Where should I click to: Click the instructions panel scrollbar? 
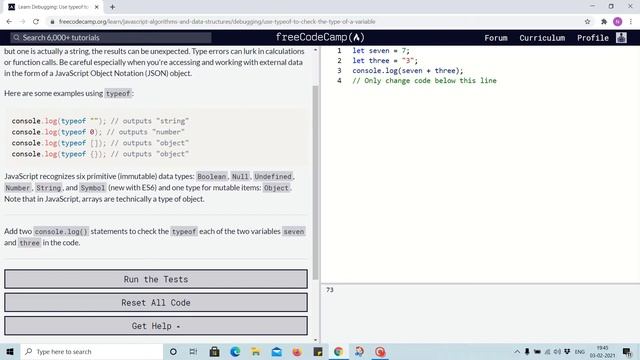coord(315,182)
